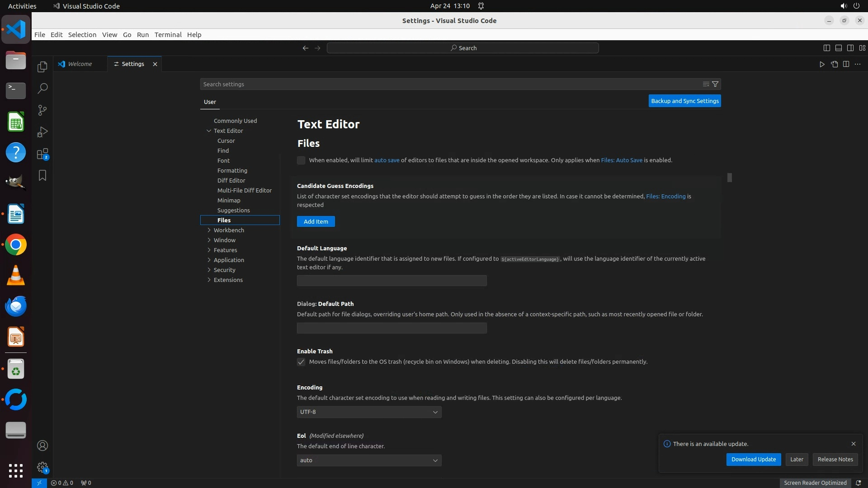The width and height of the screenshot is (868, 488).
Task: Click Add Item under Candidate Guess Encodings
Action: (x=316, y=221)
